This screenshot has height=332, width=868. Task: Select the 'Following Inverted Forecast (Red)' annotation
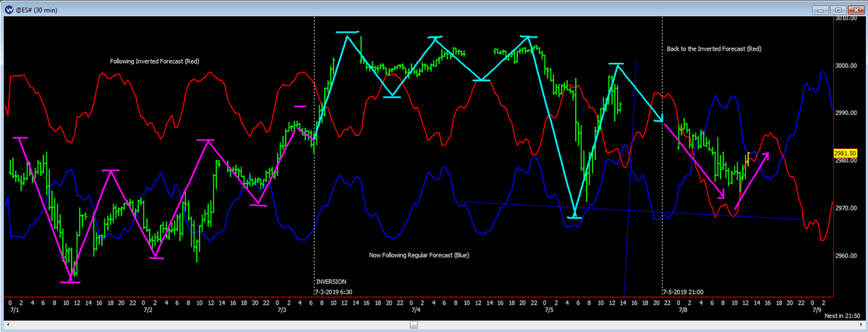click(154, 61)
